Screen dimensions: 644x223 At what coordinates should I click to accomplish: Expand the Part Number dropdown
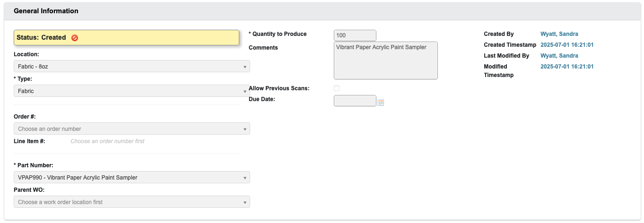tap(131, 178)
